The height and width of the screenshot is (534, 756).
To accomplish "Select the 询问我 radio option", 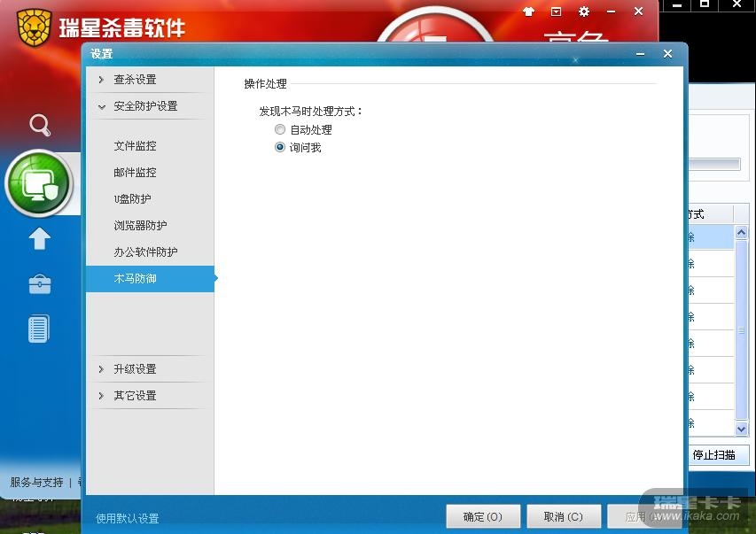I will pos(298,148).
